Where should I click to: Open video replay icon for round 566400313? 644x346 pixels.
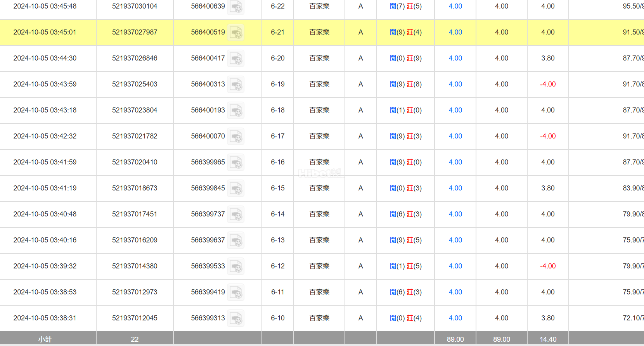point(235,85)
